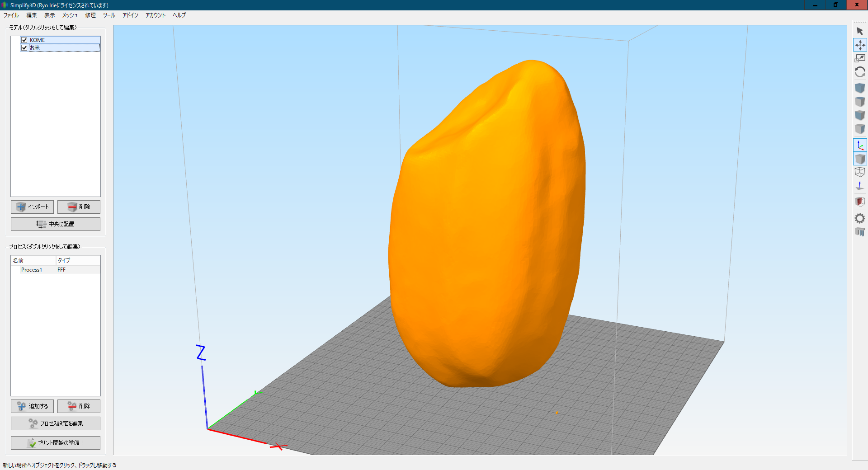
Task: Select the normal selection arrow tool
Action: [860, 31]
